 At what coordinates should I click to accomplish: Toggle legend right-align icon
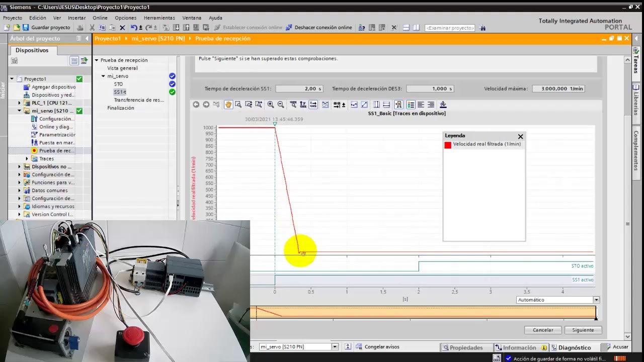click(431, 105)
